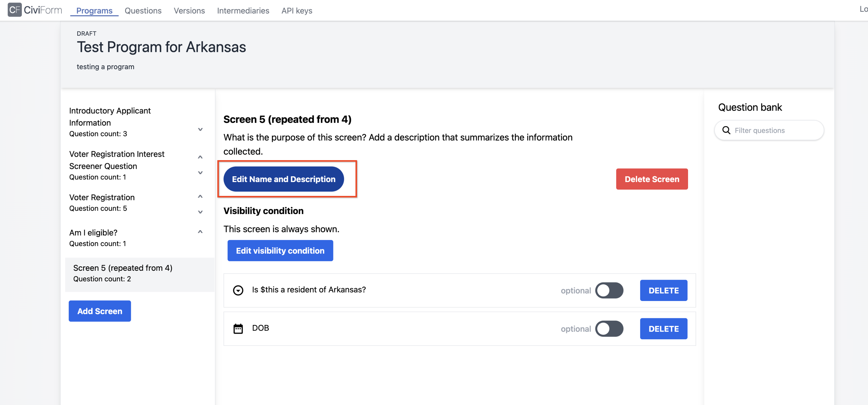This screenshot has height=405, width=868.
Task: Open the API keys tab
Action: click(x=296, y=10)
